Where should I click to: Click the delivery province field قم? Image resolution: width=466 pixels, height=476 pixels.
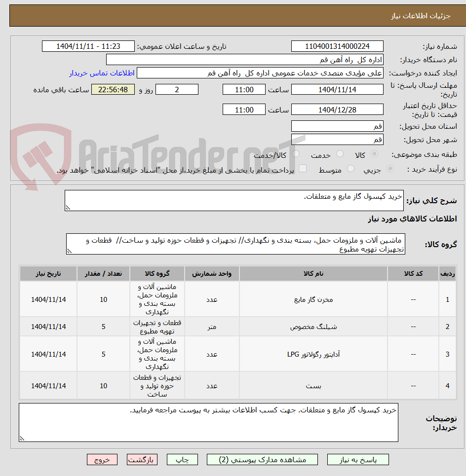click(x=337, y=126)
